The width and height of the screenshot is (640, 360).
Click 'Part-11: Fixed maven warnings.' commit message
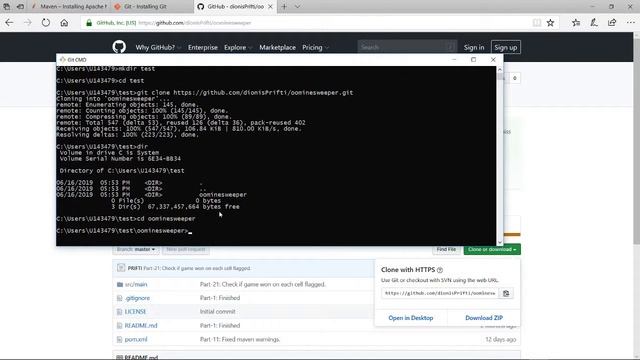[240, 339]
